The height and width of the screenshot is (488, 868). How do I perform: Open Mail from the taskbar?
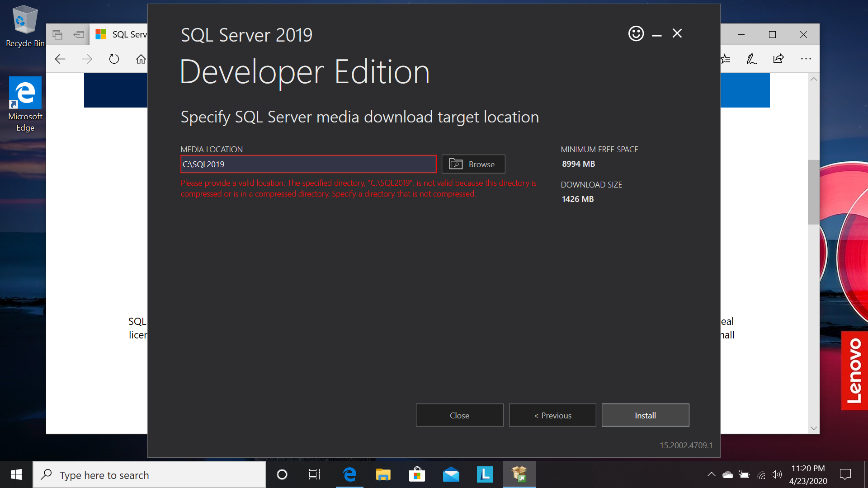pos(451,474)
